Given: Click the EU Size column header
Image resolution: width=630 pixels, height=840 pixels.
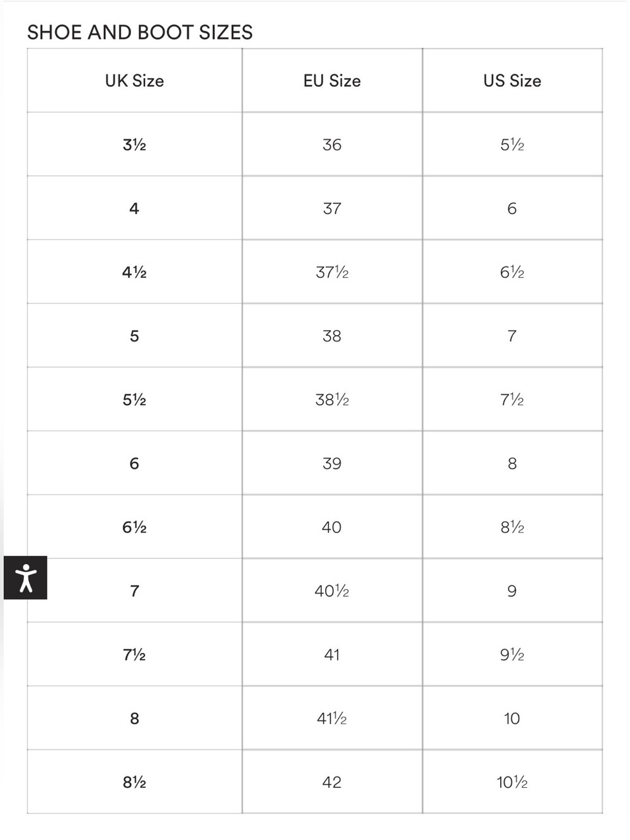Looking at the screenshot, I should [x=332, y=81].
